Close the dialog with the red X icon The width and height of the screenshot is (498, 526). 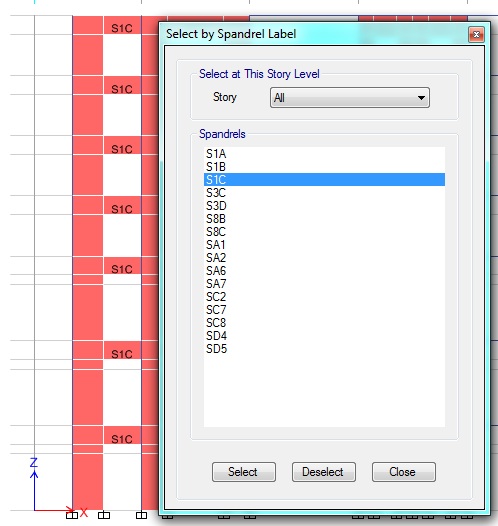click(476, 34)
